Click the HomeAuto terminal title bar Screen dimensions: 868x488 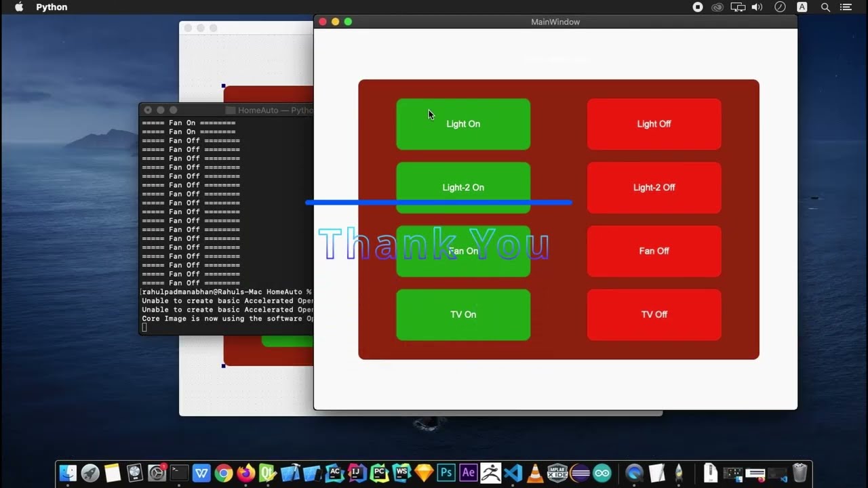226,110
